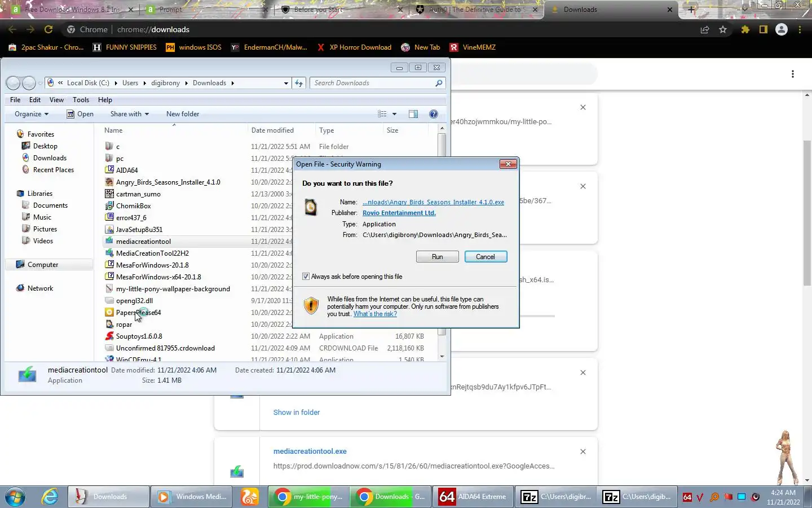This screenshot has width=812, height=508.
Task: Click the Open toolbar button
Action: coord(80,114)
